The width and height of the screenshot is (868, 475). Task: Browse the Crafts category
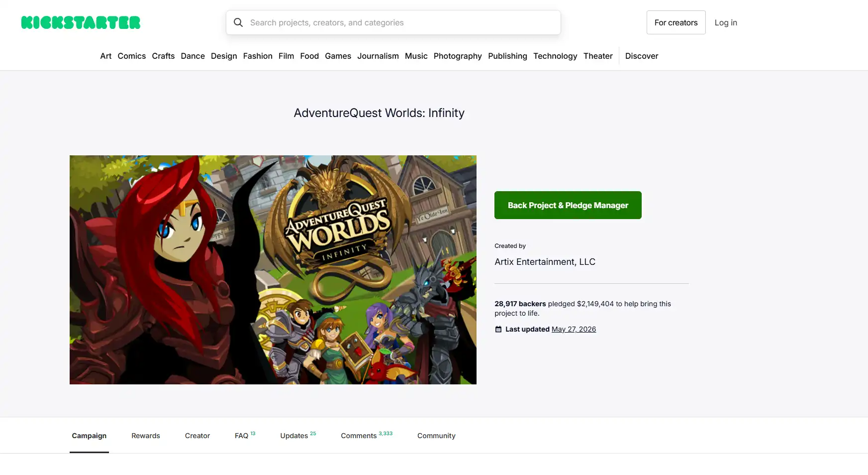163,56
